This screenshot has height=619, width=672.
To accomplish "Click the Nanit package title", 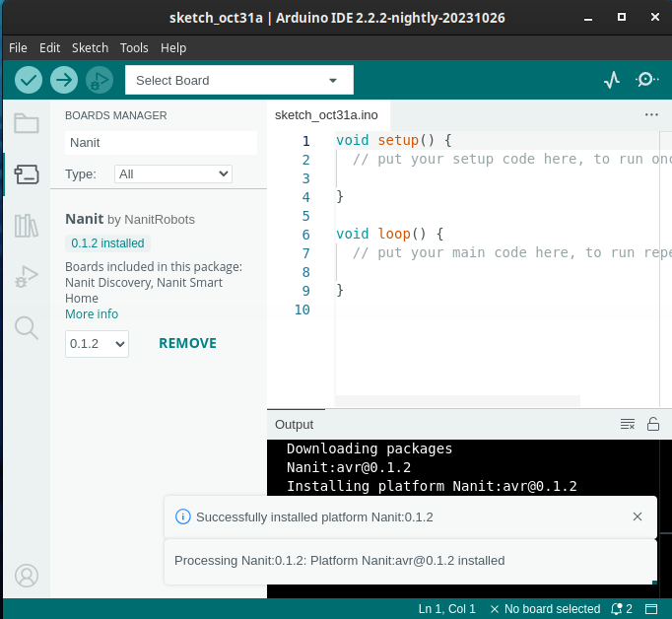I will pos(85,219).
